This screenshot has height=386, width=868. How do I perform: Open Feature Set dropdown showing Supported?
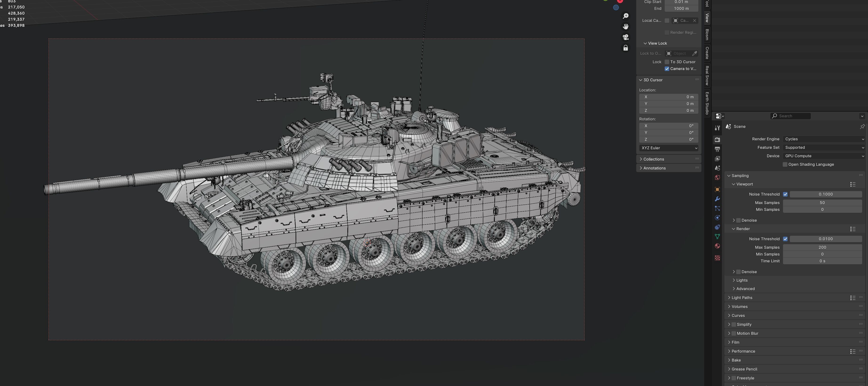(x=824, y=147)
